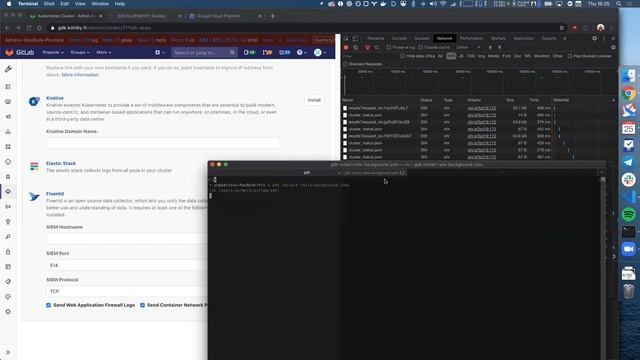Toggle the DevTools network filter funnel icon
Viewport: 640px width, 360px height.
[367, 47]
